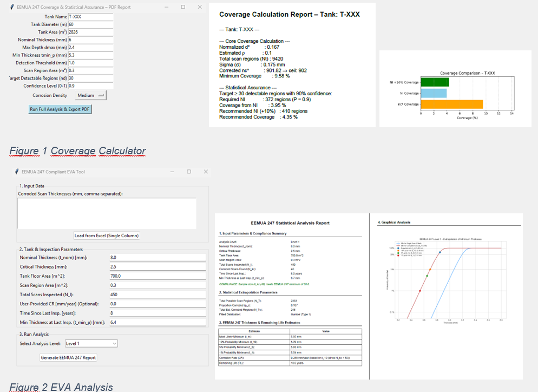
Task: Minimize the EEMUA 247 Compliant EVA Tool window
Action: [172, 172]
